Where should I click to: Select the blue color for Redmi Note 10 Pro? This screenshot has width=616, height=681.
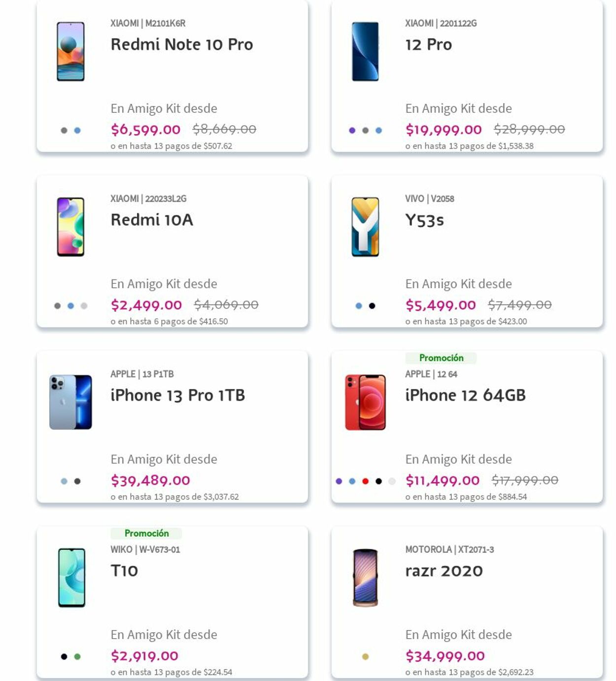click(77, 131)
